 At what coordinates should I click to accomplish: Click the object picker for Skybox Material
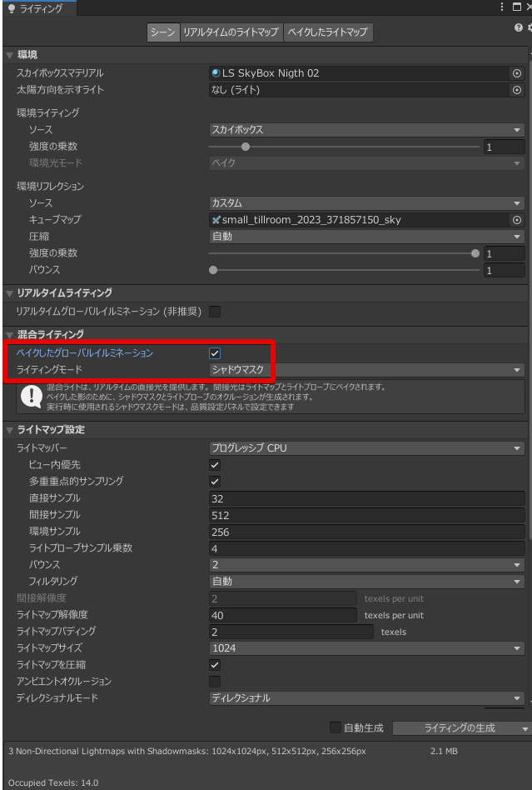(x=516, y=73)
